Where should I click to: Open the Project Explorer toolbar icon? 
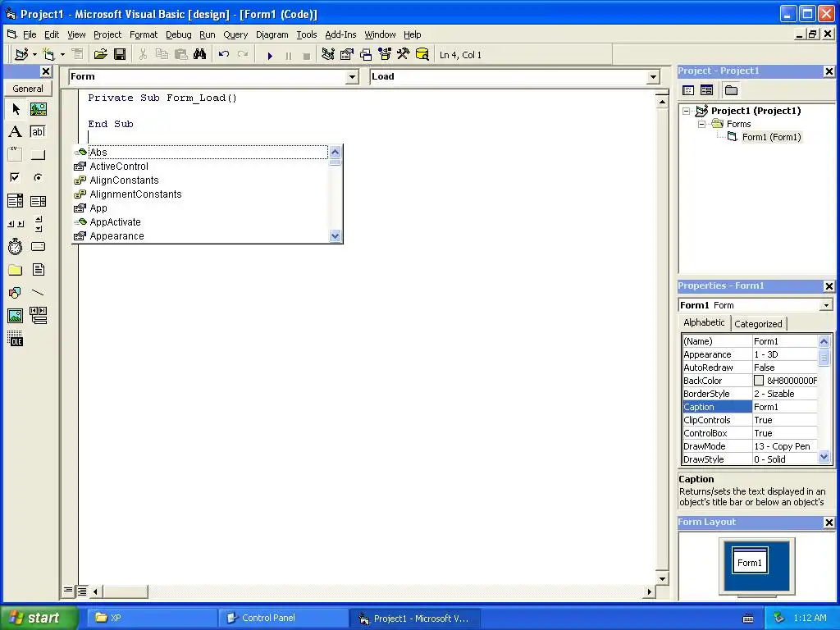click(x=328, y=55)
